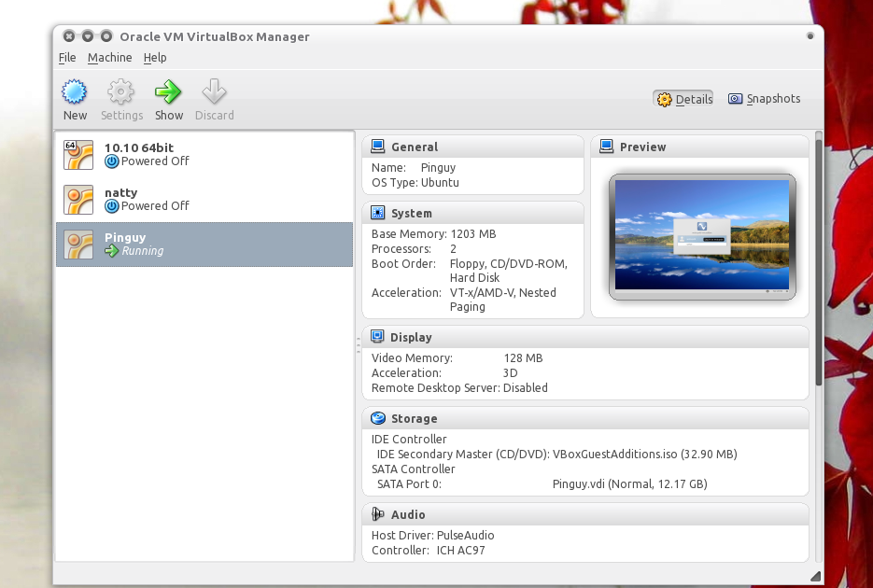873x588 pixels.
Task: Click the 'OS Type: Ubuntu' text
Action: pos(415,182)
